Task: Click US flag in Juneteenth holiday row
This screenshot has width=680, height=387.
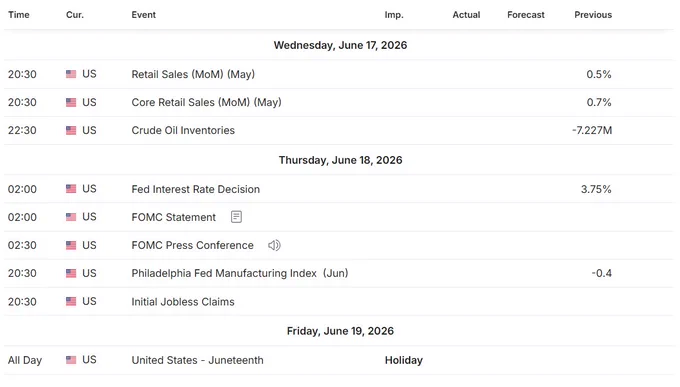Action: click(x=71, y=360)
